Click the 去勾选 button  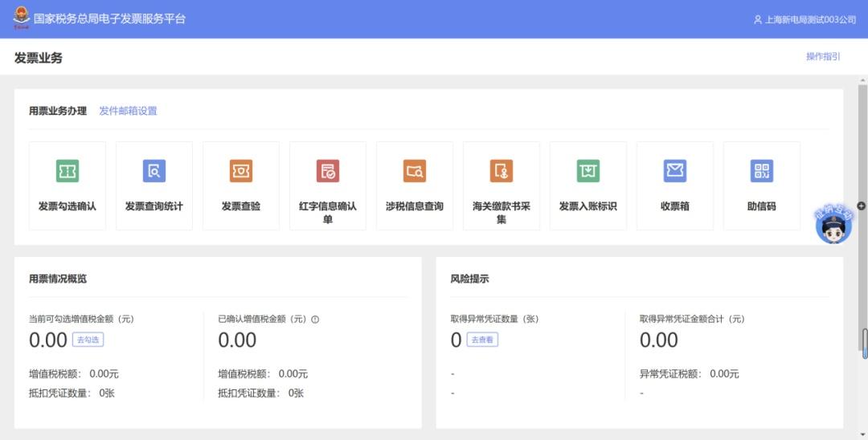[x=88, y=340]
